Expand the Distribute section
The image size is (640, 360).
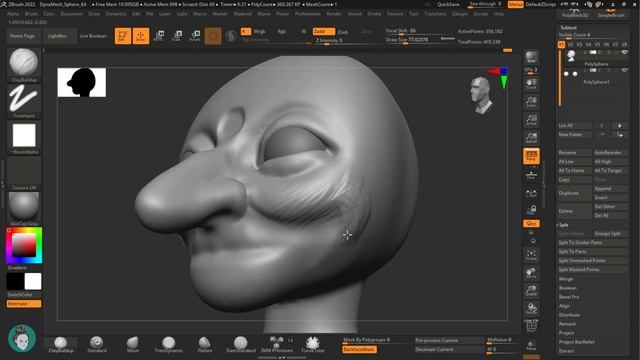click(x=569, y=315)
